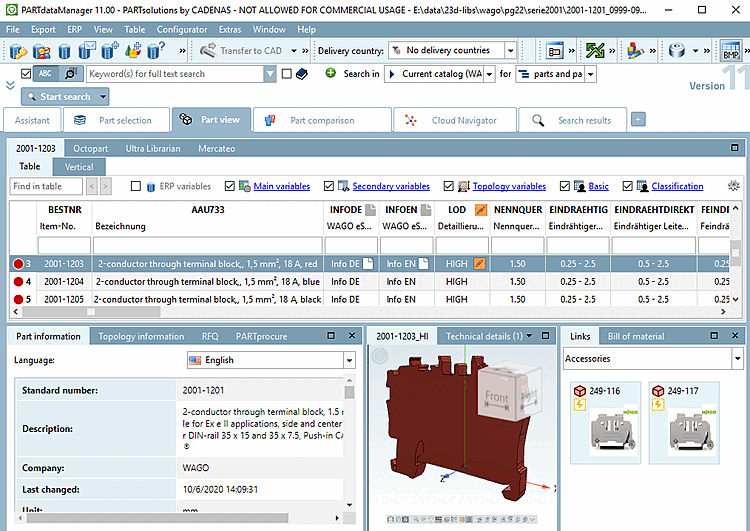
Task: Enable the ERP variables checkbox
Action: click(x=137, y=186)
